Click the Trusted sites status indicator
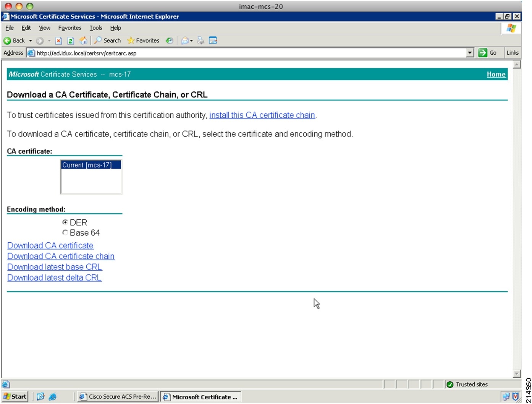This screenshot has height=404, width=532. click(467, 385)
